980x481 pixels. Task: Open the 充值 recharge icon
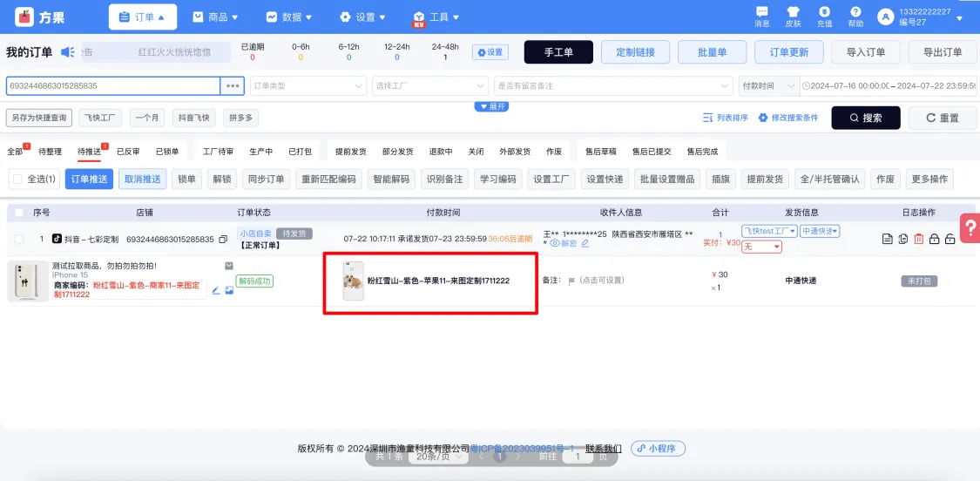tap(824, 12)
